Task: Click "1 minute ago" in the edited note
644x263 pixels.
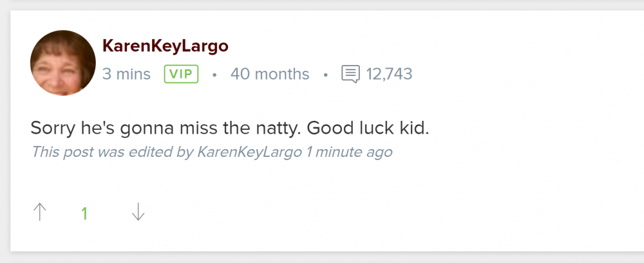Action: (x=349, y=152)
